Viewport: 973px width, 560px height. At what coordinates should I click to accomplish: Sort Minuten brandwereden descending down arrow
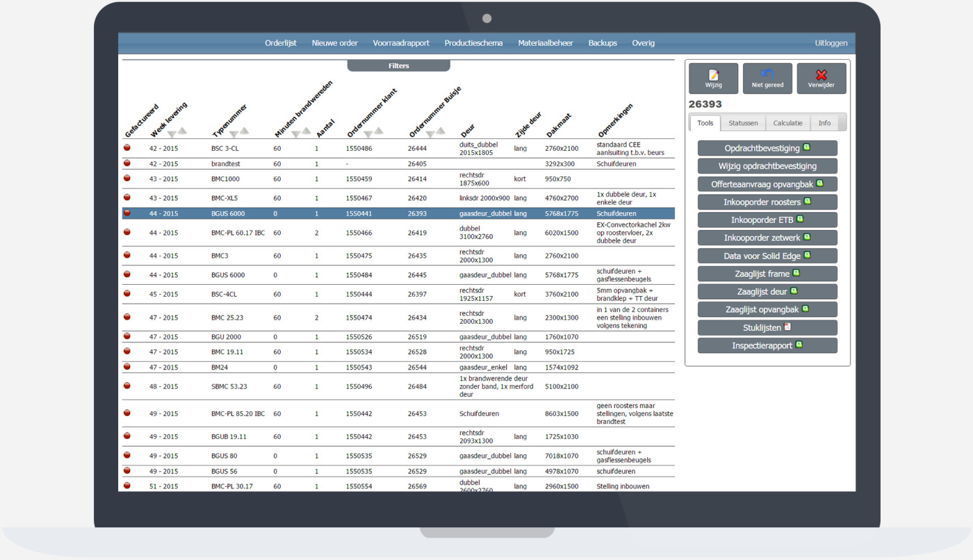click(296, 134)
